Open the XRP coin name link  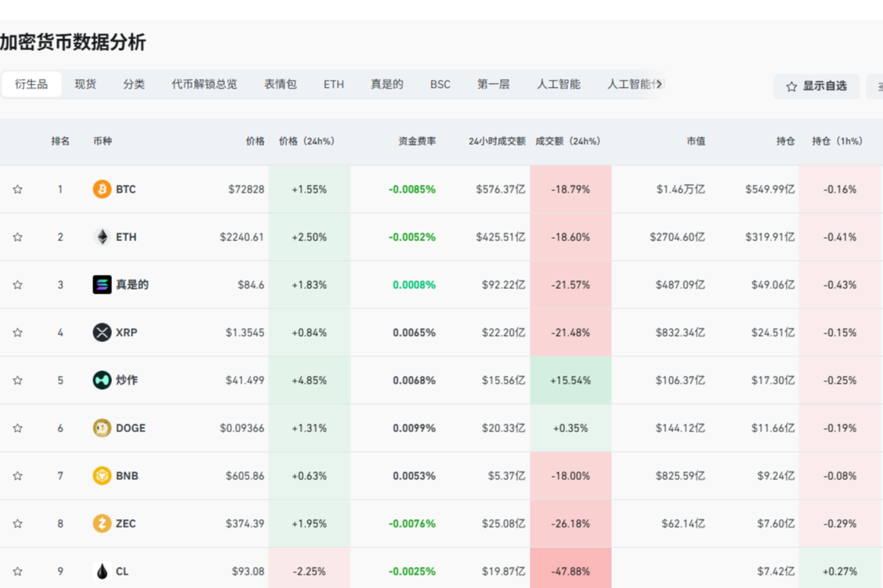point(126,333)
